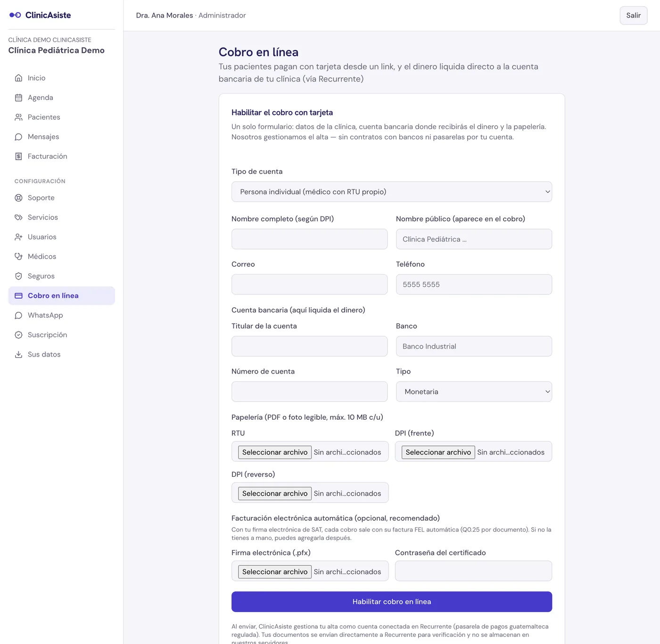
Task: Select file for DPI (frente)
Action: tap(438, 452)
